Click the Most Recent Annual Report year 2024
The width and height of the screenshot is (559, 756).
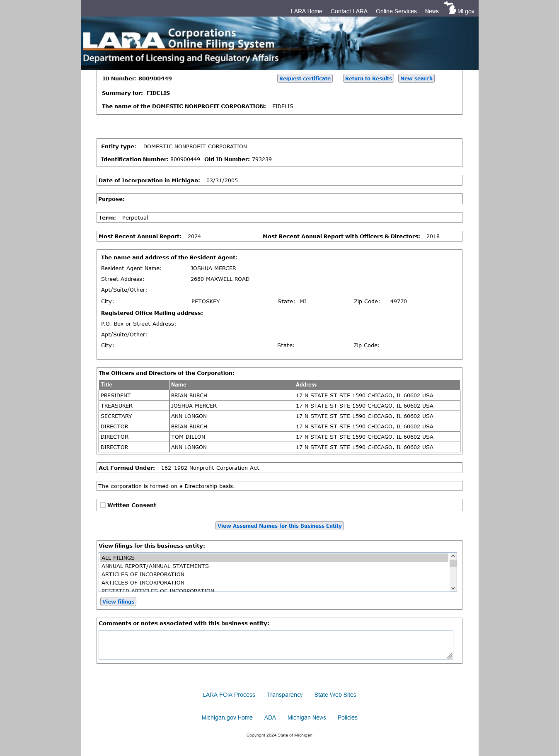(194, 236)
